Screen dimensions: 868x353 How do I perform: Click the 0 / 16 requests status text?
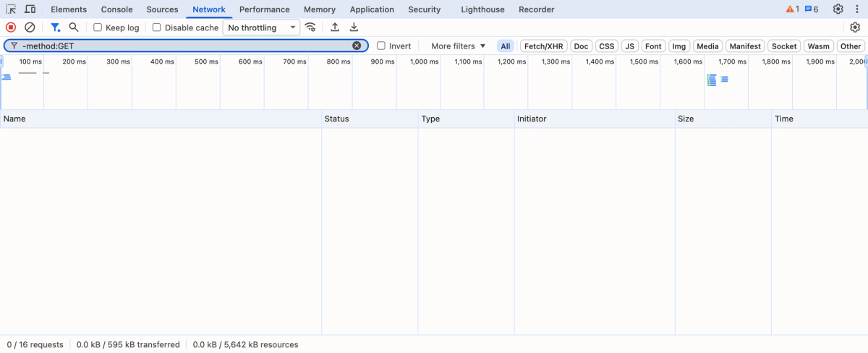(35, 344)
